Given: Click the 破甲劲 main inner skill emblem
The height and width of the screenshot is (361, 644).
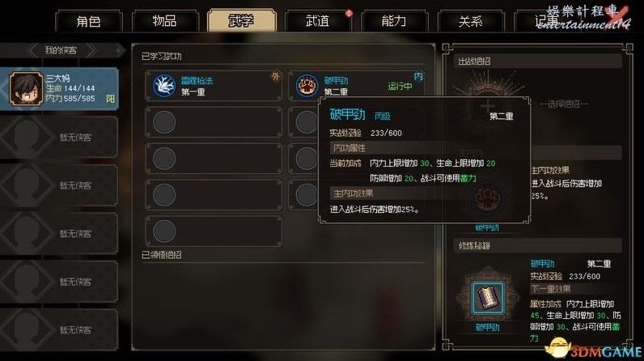Looking at the screenshot, I should coord(488,199).
